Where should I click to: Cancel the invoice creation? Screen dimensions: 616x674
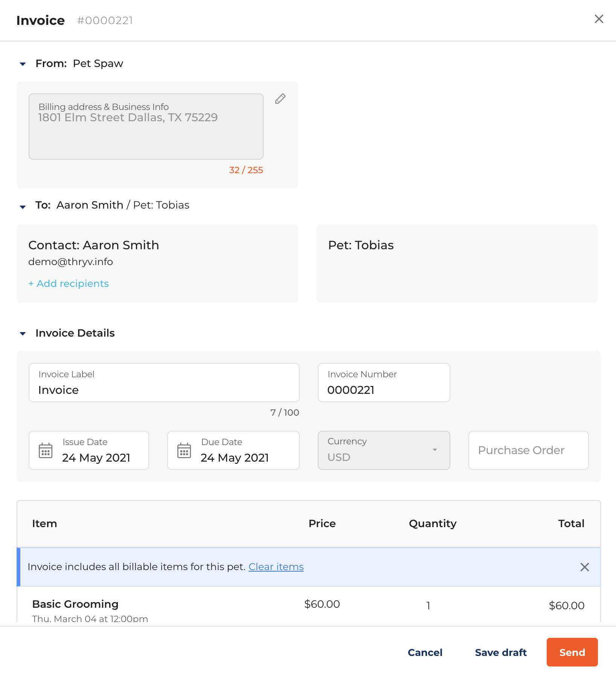(425, 652)
